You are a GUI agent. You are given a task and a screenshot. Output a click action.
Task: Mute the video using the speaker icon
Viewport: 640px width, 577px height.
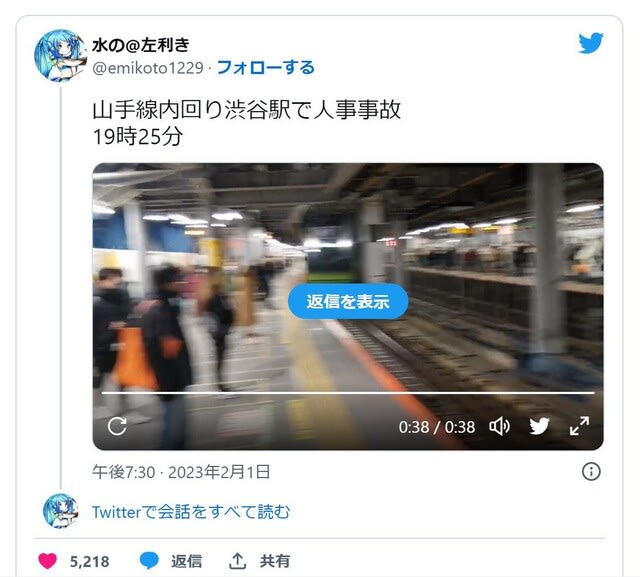(x=499, y=426)
